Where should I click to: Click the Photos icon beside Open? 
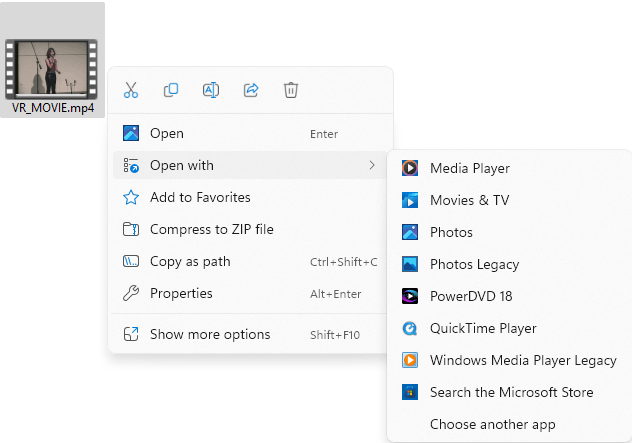[x=131, y=133]
